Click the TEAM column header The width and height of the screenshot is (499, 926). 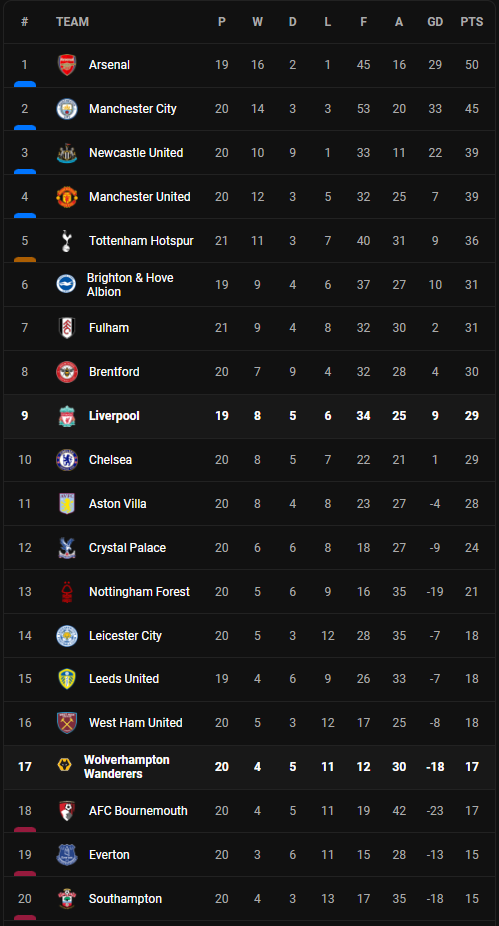[72, 22]
